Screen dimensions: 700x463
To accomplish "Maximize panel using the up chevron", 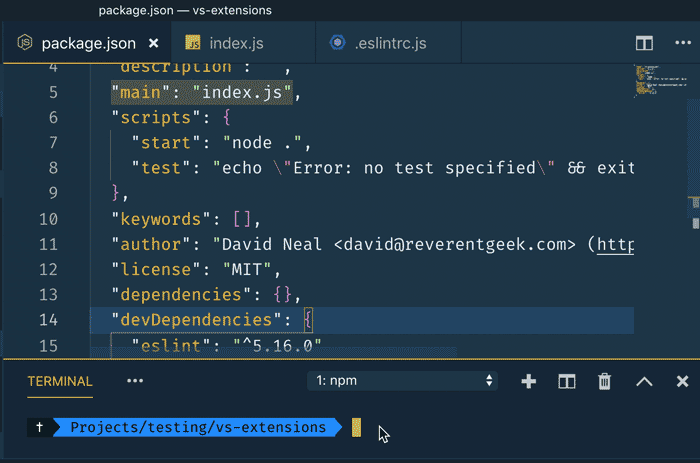I will click(644, 381).
